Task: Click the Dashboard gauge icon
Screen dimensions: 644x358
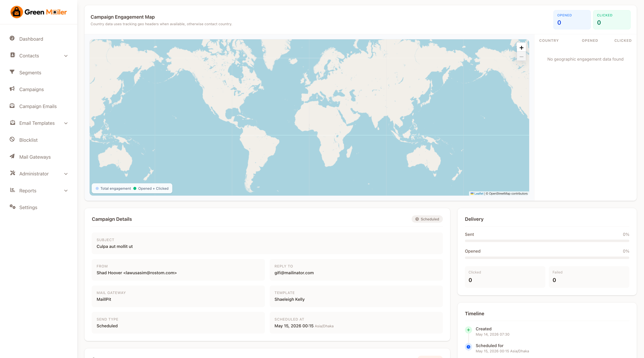Action: [x=12, y=38]
